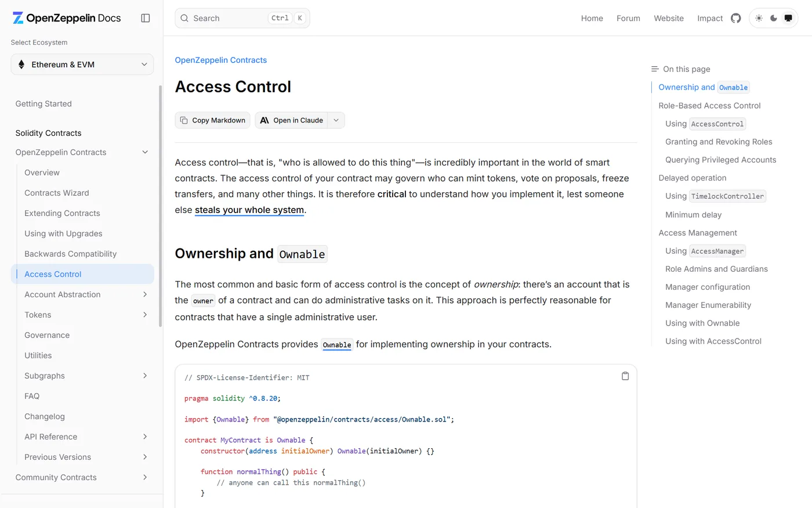The width and height of the screenshot is (812, 508).
Task: Jump to Minimum delay section
Action: (x=693, y=215)
